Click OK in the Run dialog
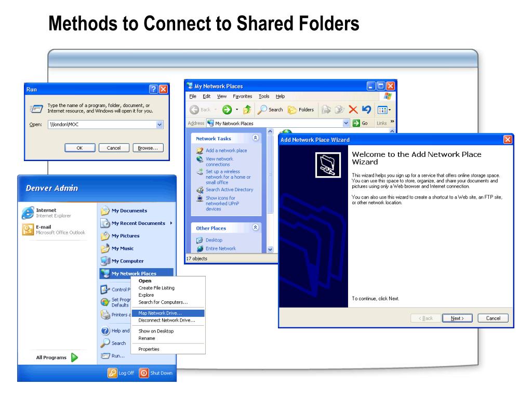The height and width of the screenshot is (399, 532). tap(79, 148)
